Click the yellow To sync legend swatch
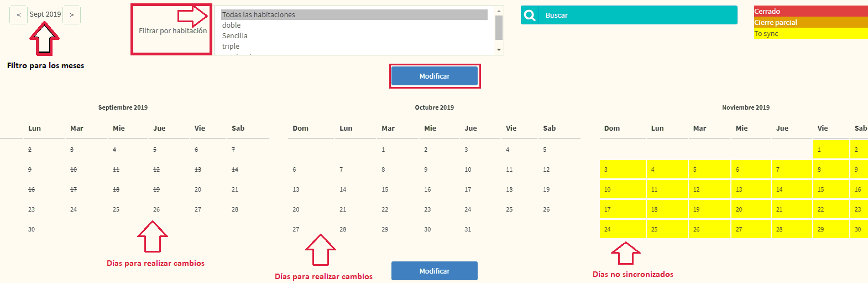The height and width of the screenshot is (283, 868). tap(811, 34)
